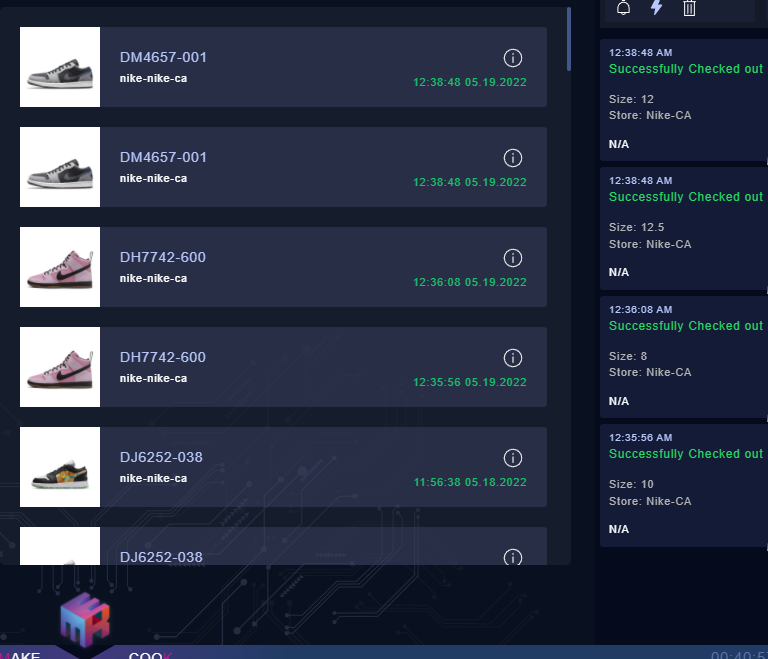Click the notification bell icon

(x=623, y=7)
